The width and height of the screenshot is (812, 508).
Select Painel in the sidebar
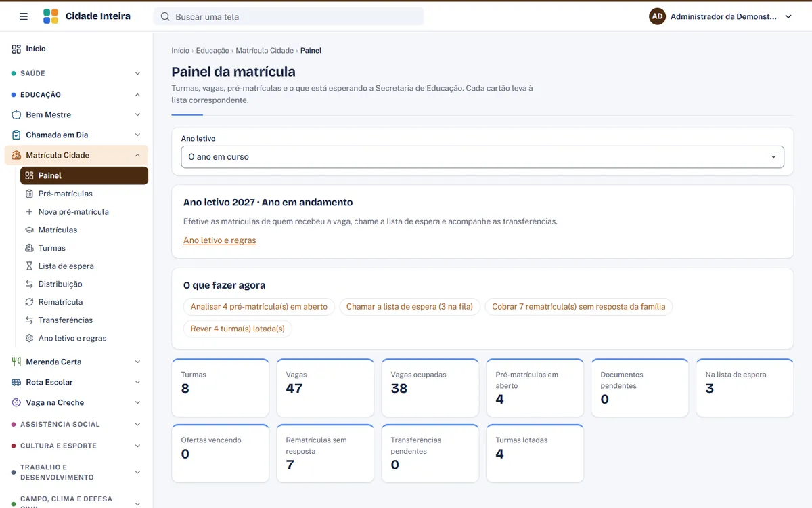tap(84, 175)
